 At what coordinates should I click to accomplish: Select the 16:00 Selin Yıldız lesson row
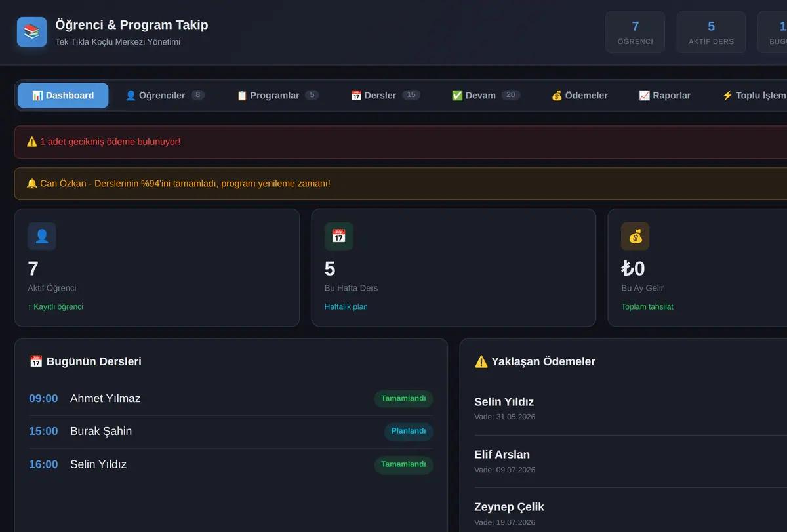click(x=231, y=464)
